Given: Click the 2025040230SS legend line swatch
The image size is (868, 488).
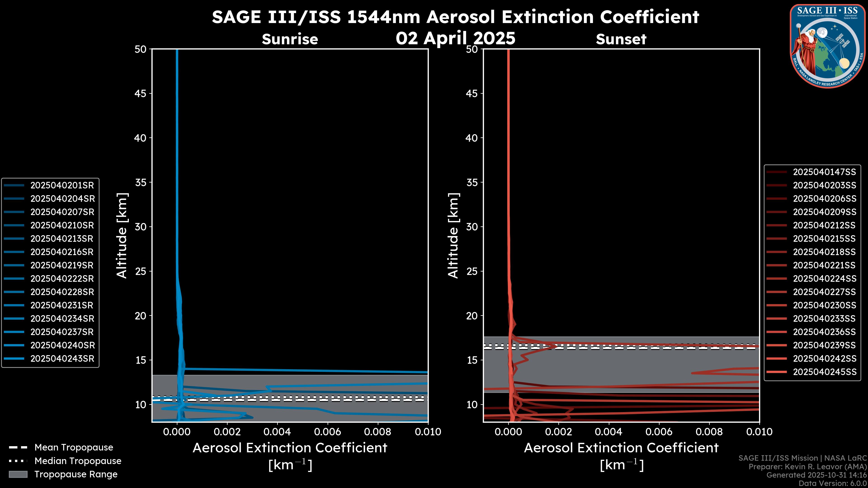Looking at the screenshot, I should 776,305.
